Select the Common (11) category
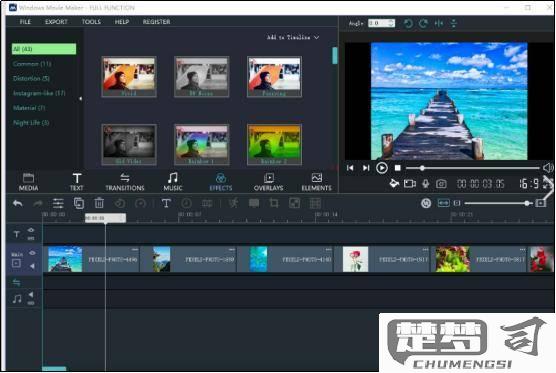The width and height of the screenshot is (556, 373). click(32, 64)
